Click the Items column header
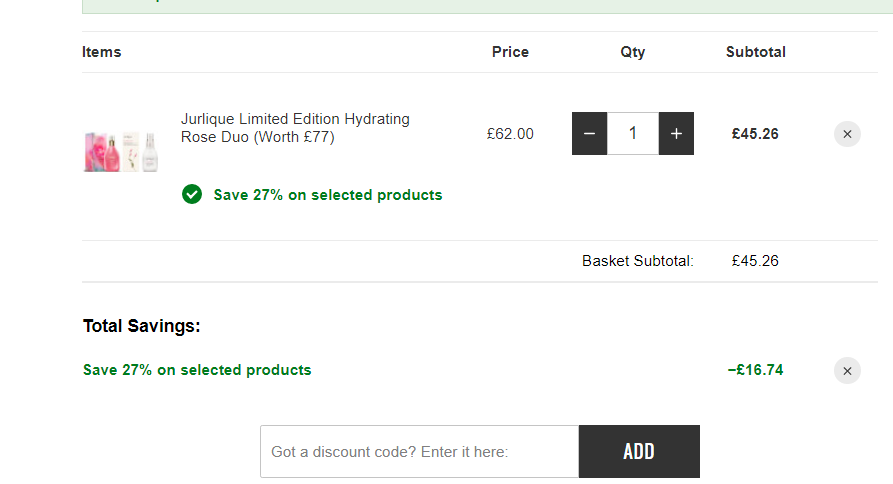Screen dimensions: 893x484 click(101, 52)
